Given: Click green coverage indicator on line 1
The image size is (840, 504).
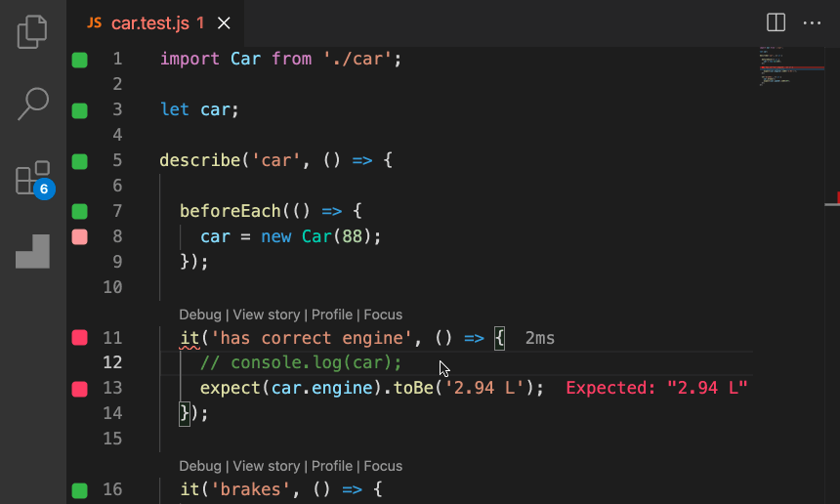Looking at the screenshot, I should coord(79,60).
